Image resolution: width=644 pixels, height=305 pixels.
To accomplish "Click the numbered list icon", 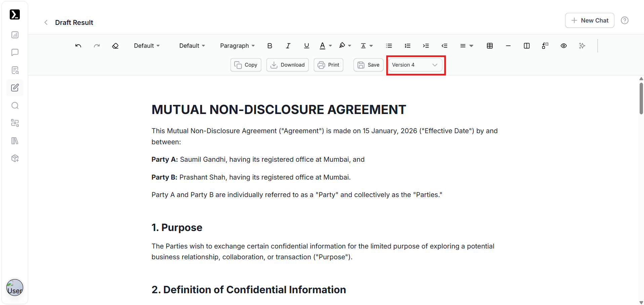I will [x=407, y=46].
